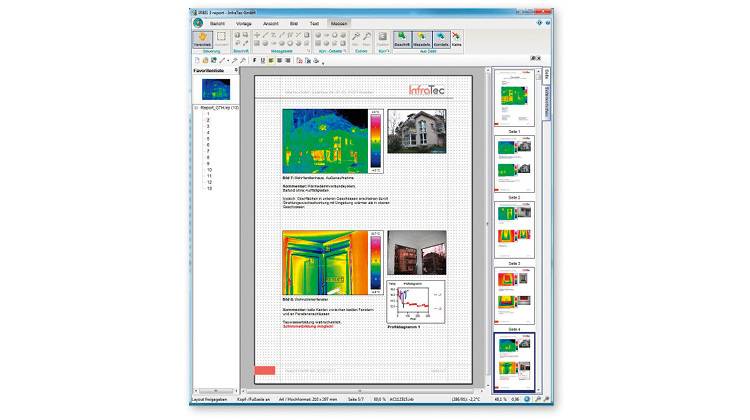Click the Messdefs icon in ribbon
Screen dimensions: 750x420
coord(423,40)
